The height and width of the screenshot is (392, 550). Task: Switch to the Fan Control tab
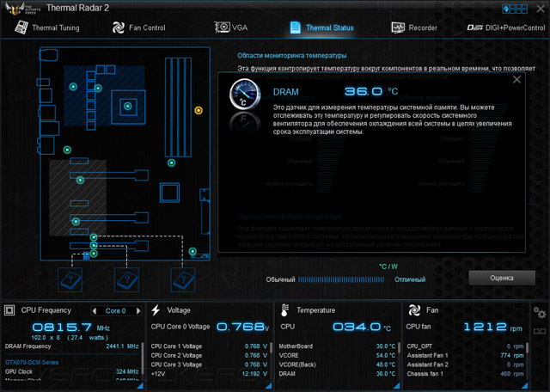[x=138, y=28]
